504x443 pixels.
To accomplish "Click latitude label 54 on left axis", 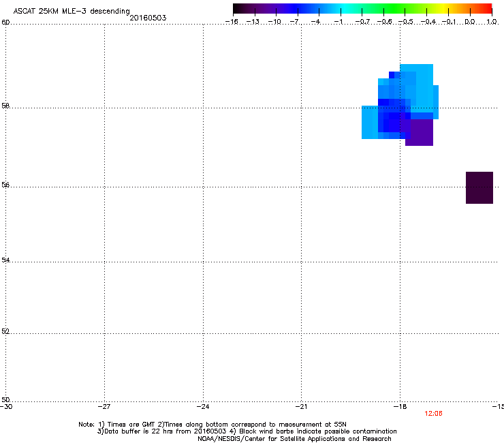I will (5, 260).
